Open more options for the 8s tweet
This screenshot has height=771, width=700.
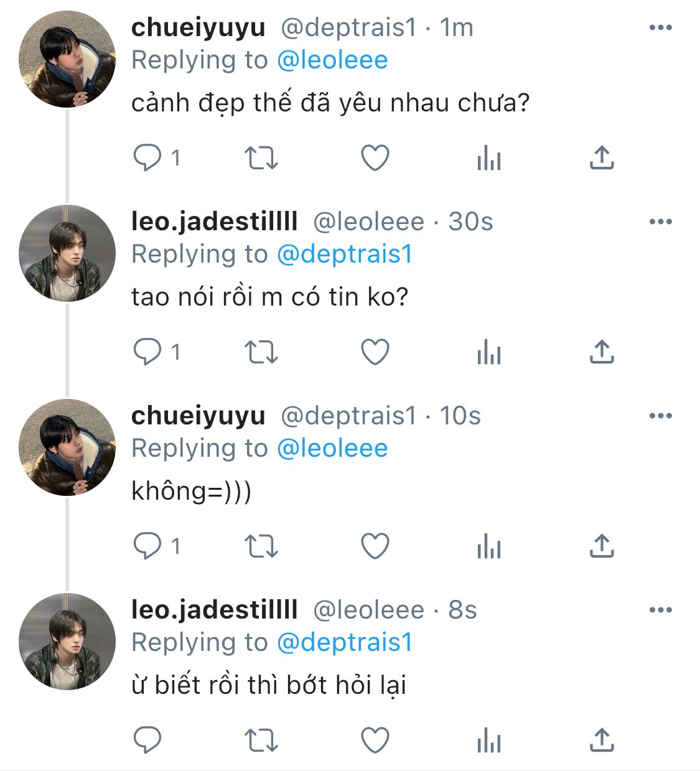(x=660, y=610)
